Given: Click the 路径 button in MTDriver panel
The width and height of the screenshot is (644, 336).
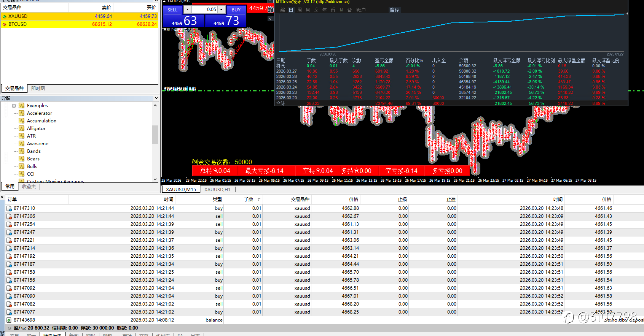Looking at the screenshot, I should (394, 10).
